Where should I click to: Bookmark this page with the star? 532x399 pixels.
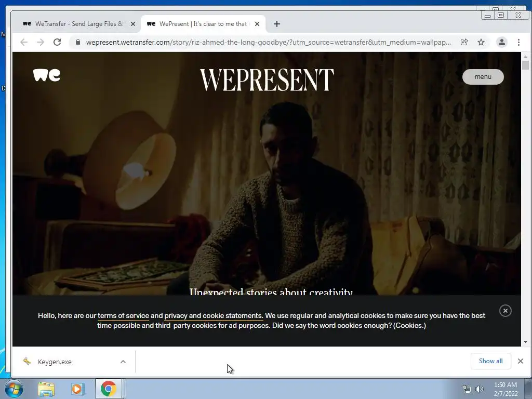(x=481, y=42)
